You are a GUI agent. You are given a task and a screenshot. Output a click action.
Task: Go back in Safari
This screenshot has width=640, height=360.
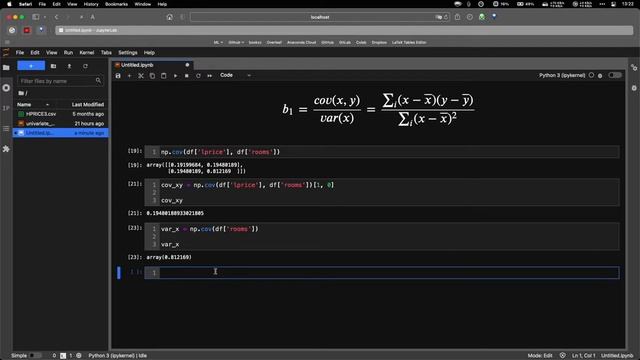[56, 17]
